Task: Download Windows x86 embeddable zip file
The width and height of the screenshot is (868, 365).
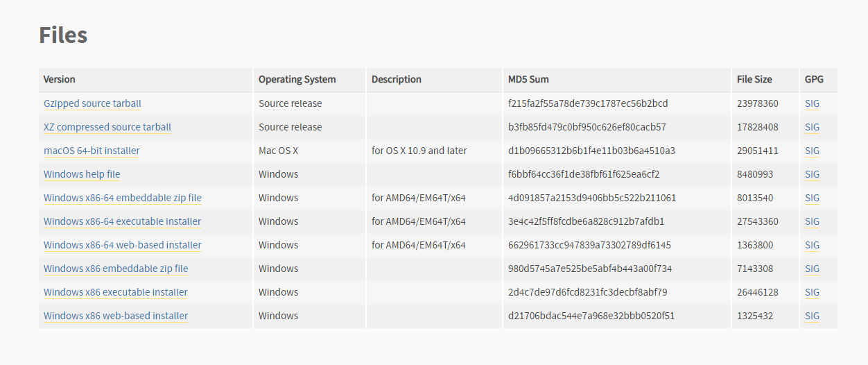Action: click(116, 269)
